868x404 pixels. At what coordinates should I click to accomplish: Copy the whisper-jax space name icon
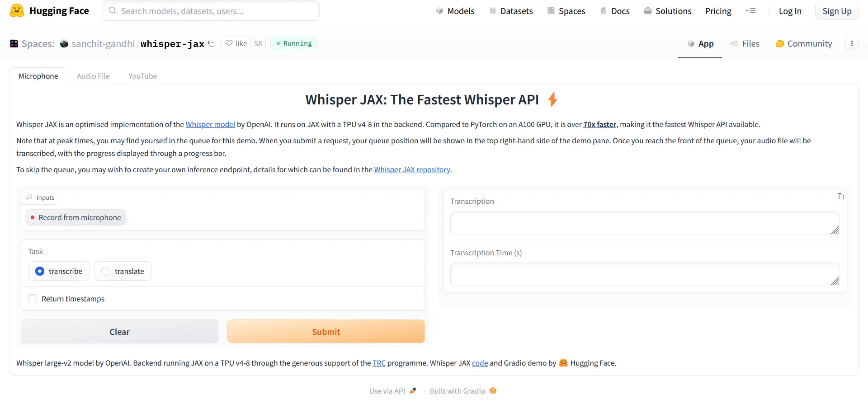[x=211, y=44]
